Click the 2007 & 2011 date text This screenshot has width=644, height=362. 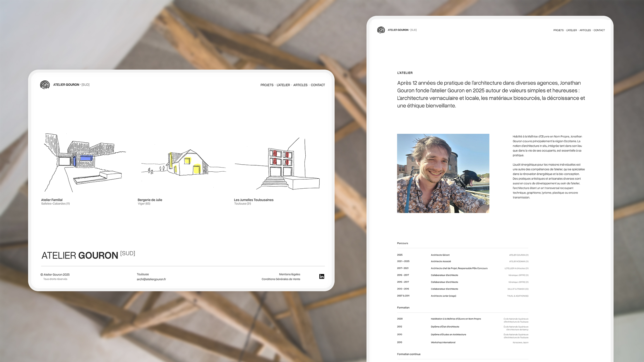click(403, 296)
